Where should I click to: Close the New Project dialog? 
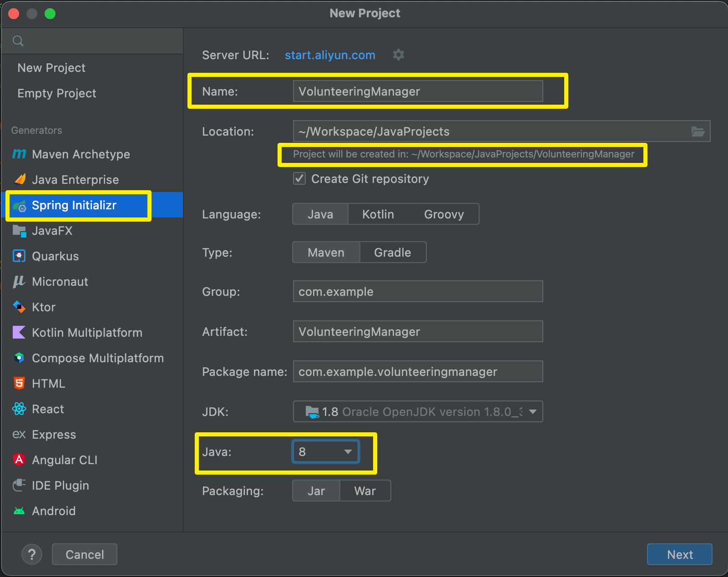pos(14,14)
